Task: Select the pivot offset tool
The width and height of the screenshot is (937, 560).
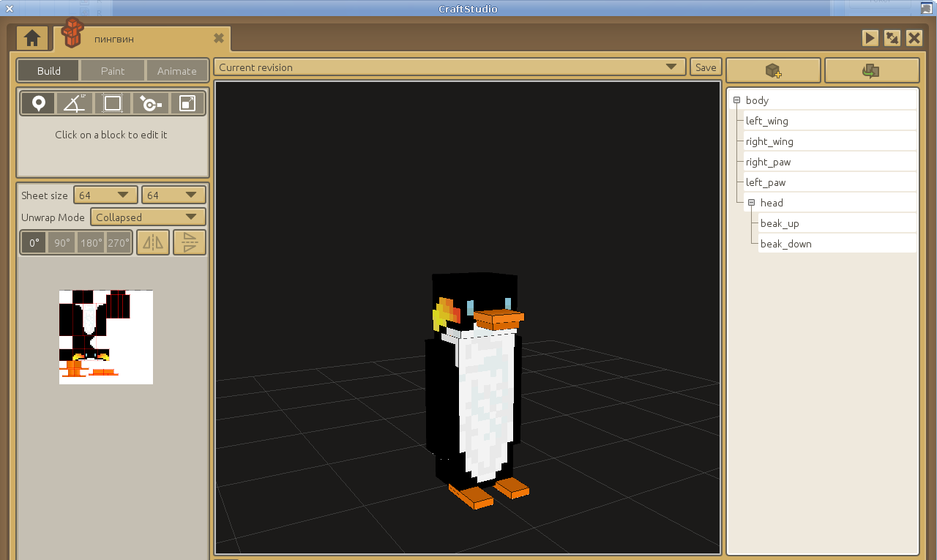Action: coord(150,103)
